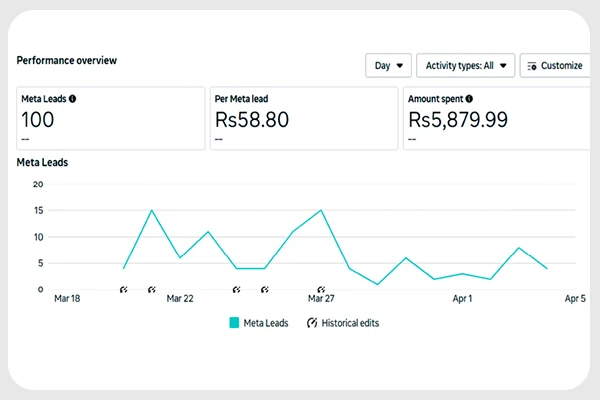
Task: Click the fourth historical edit marker
Action: 264,290
